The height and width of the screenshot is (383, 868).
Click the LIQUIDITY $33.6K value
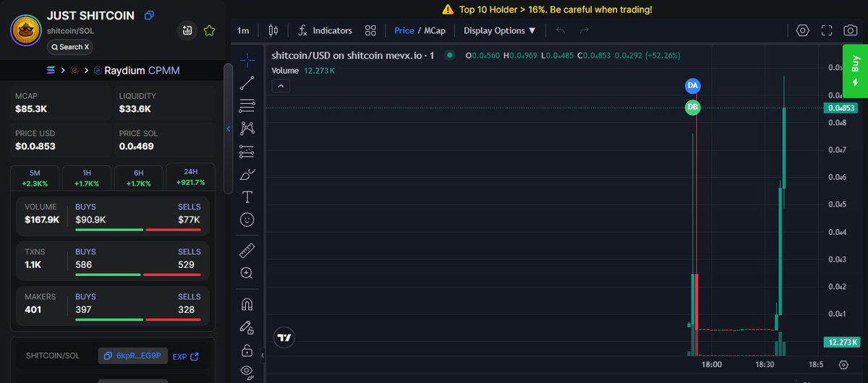(135, 109)
